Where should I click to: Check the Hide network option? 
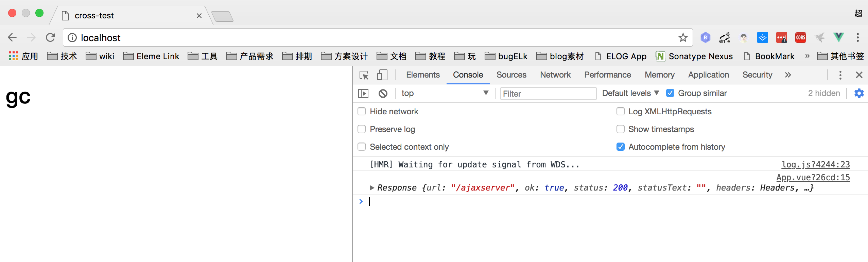tap(362, 112)
